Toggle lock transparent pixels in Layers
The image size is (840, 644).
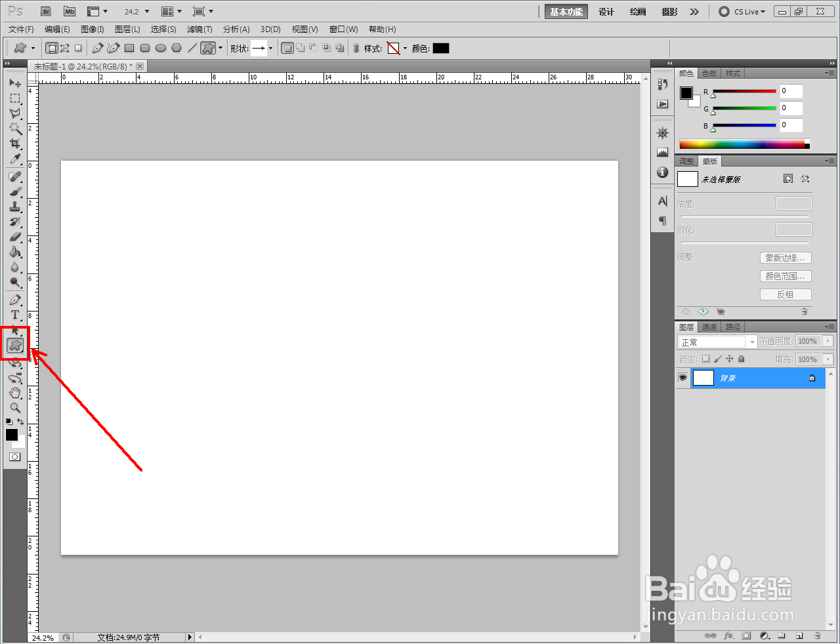(x=705, y=359)
